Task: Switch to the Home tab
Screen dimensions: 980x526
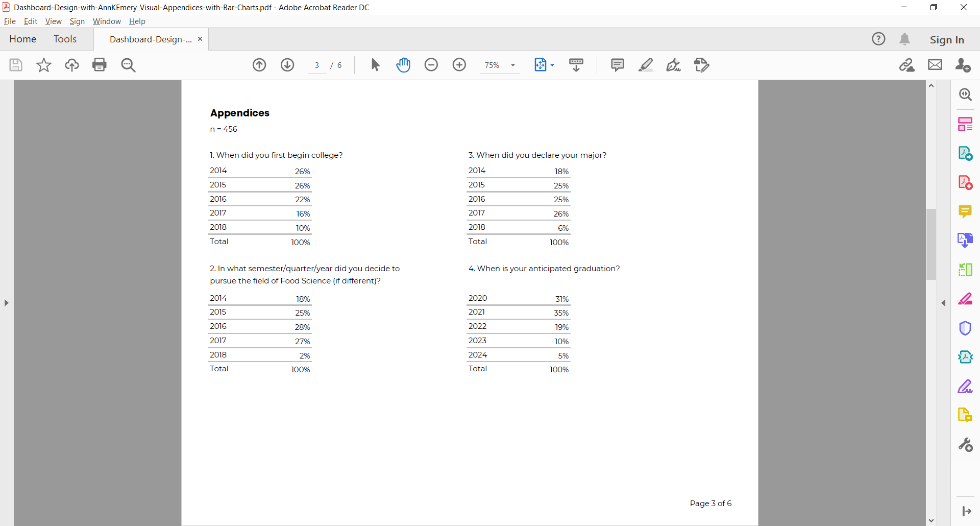Action: [22, 39]
